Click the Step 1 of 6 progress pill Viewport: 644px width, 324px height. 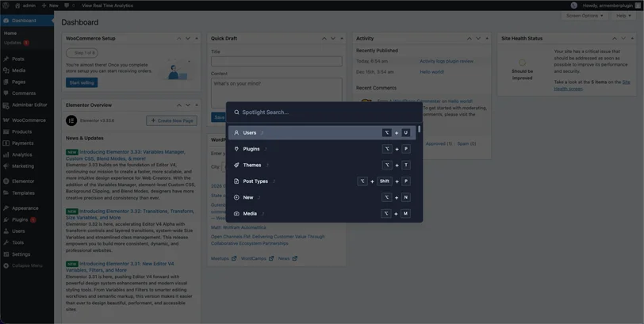click(82, 53)
